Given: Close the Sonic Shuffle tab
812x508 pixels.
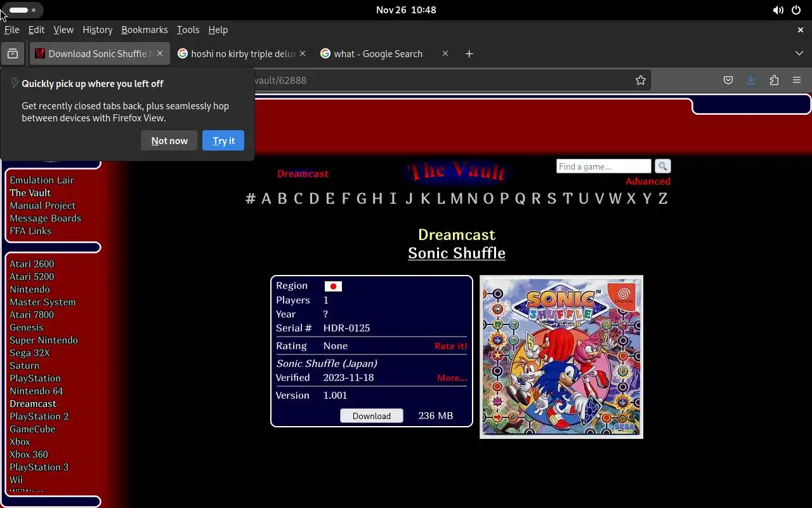Looking at the screenshot, I should click(160, 54).
